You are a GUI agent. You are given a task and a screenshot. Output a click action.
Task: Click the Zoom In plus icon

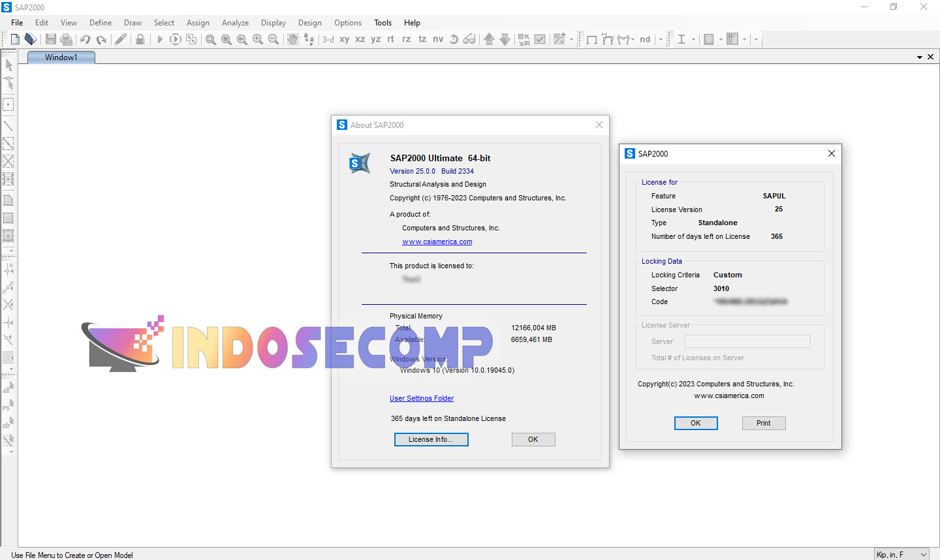[x=258, y=39]
